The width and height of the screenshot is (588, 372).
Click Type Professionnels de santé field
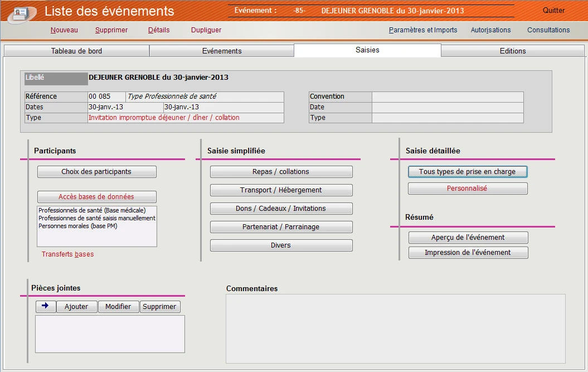point(205,96)
